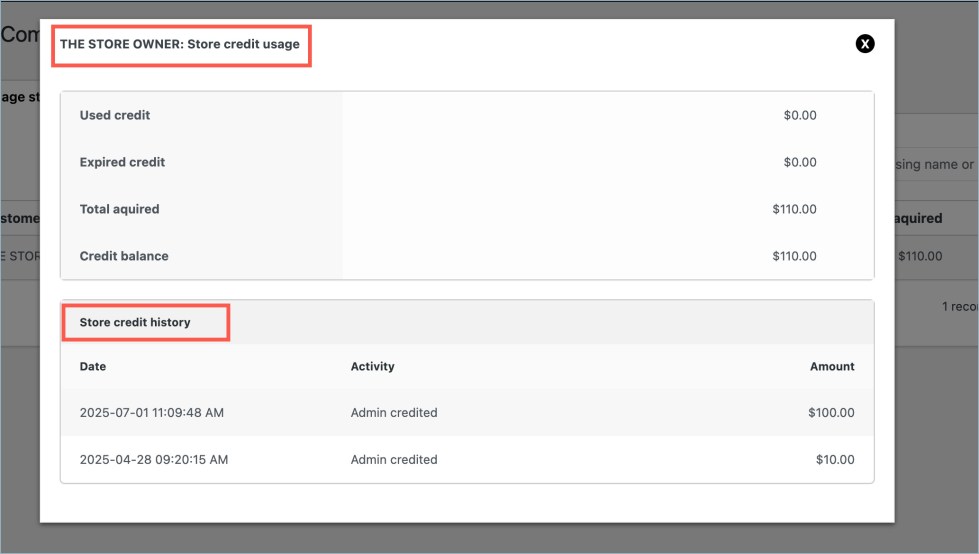979x554 pixels.
Task: Select the date 2025-07-01 11:09:48 AM
Action: coord(152,412)
